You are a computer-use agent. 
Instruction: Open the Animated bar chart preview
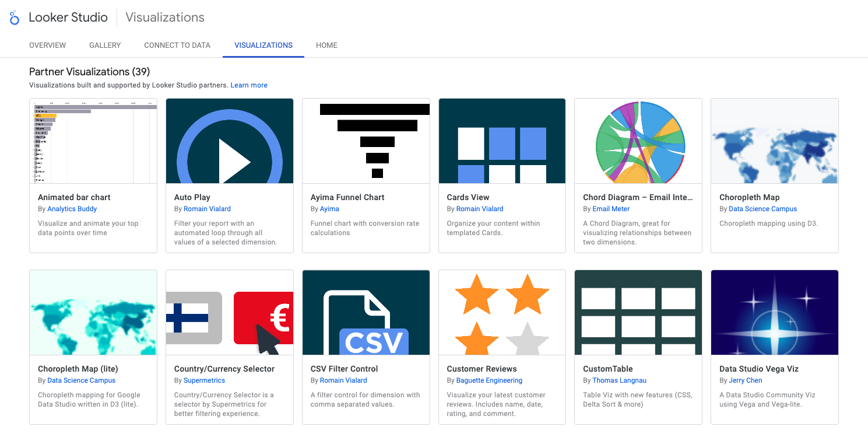pos(93,141)
